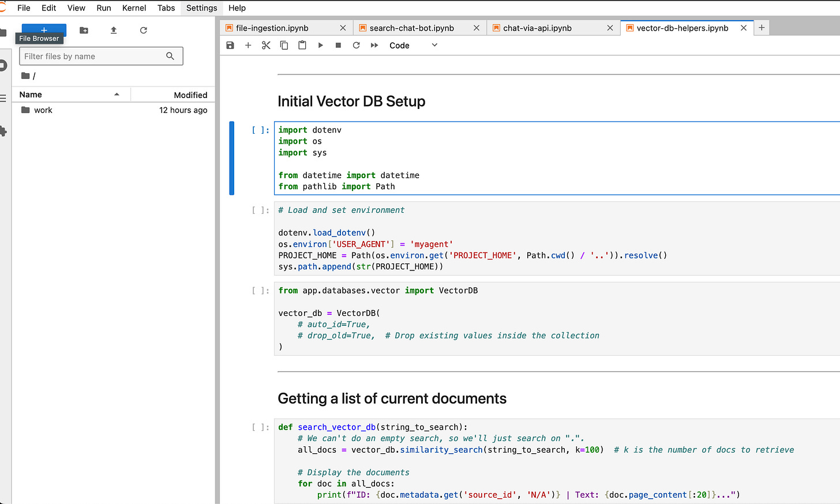Open the Kernel menu
This screenshot has width=840, height=504.
click(x=134, y=8)
